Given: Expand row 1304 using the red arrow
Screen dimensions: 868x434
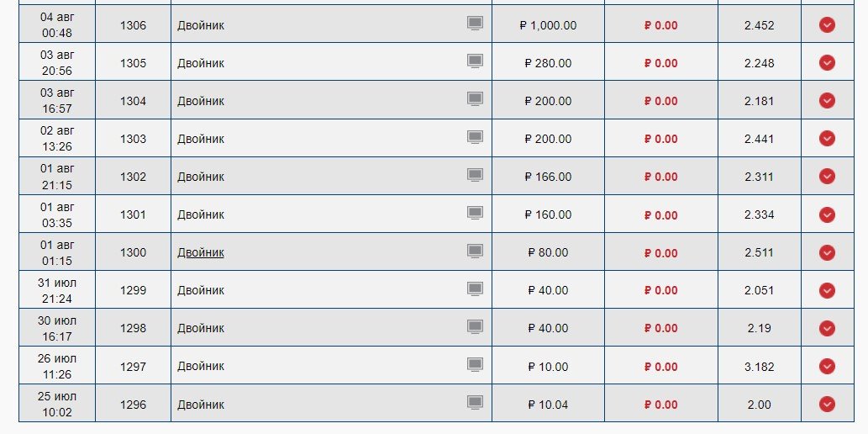Looking at the screenshot, I should [x=827, y=101].
